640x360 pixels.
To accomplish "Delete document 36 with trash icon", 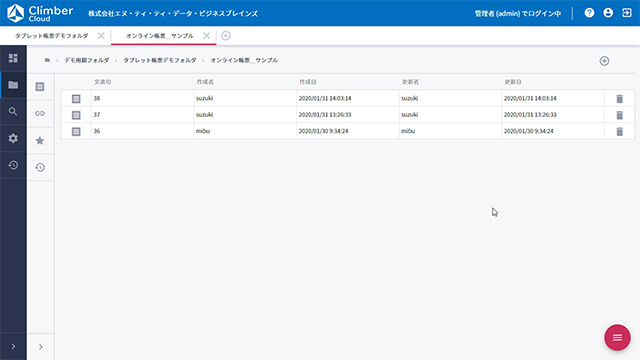I will pos(620,131).
